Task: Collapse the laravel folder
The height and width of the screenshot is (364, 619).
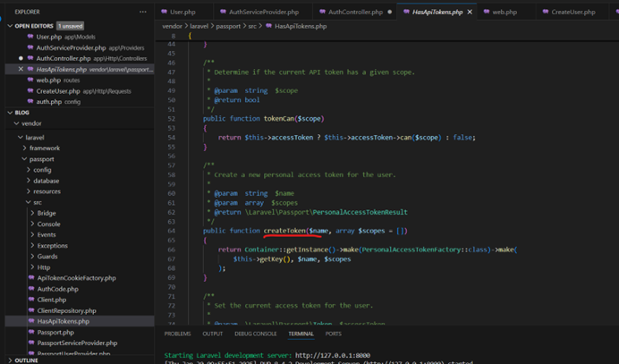Action: [x=21, y=138]
